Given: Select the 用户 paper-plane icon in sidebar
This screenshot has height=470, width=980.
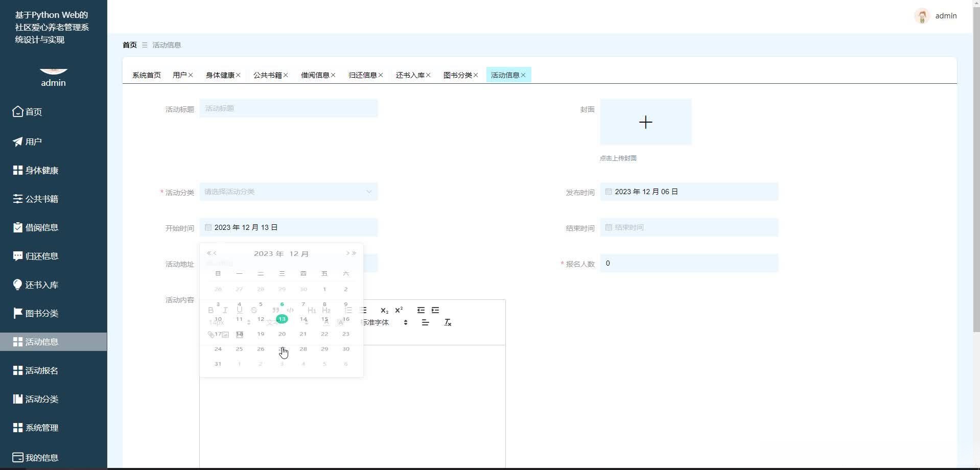Looking at the screenshot, I should (16, 142).
